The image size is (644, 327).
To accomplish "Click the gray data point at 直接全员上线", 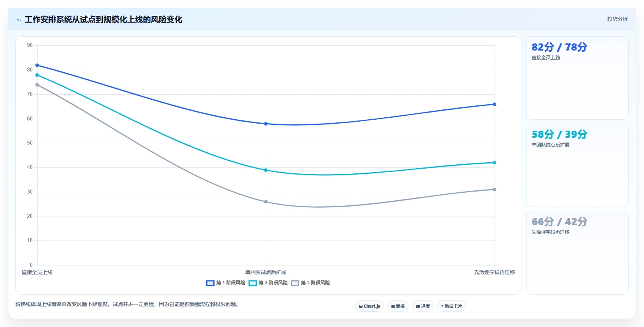I will [37, 85].
